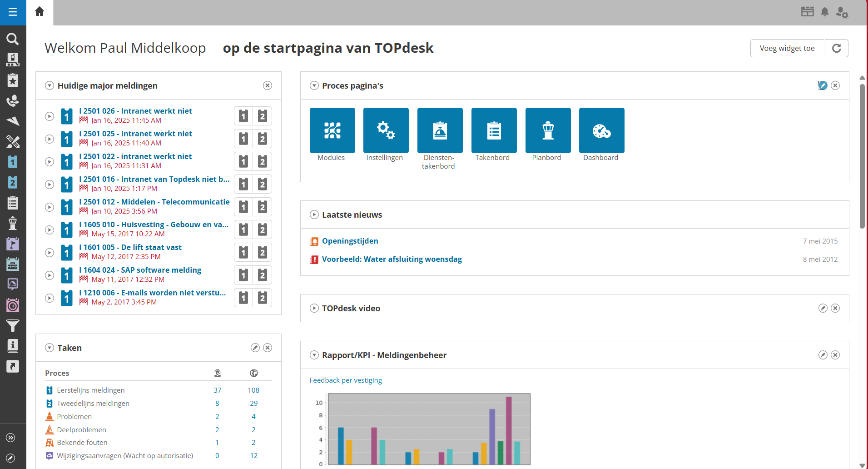This screenshot has width=868, height=469.
Task: Open the Dashboard tile
Action: tap(601, 130)
